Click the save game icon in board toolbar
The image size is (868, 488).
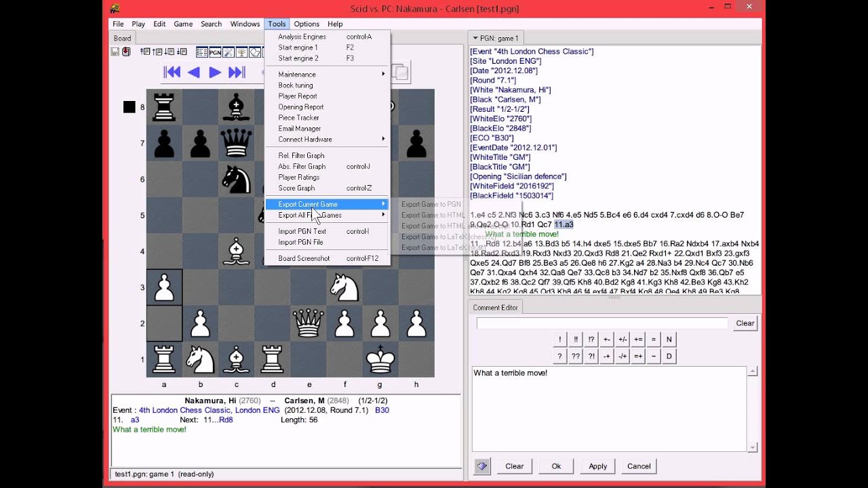tap(115, 52)
